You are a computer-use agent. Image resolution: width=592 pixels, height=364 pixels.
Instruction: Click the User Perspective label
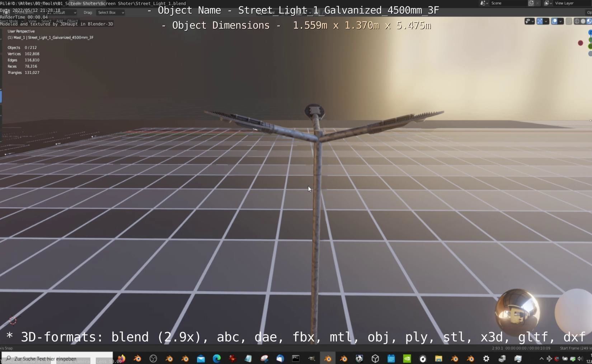click(x=21, y=31)
